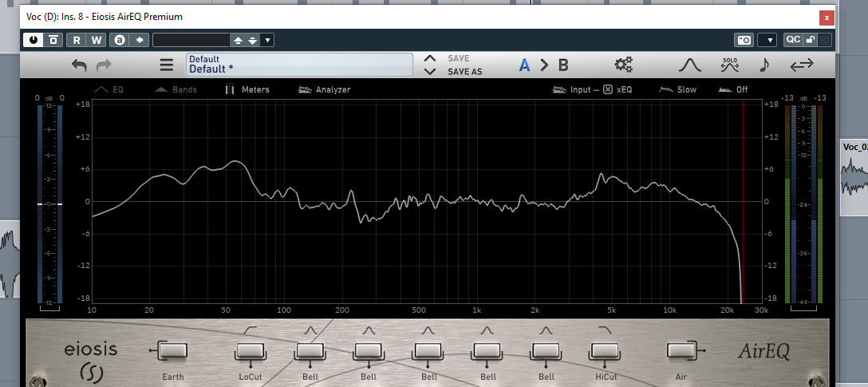Enable Write automation (W) button

click(97, 40)
